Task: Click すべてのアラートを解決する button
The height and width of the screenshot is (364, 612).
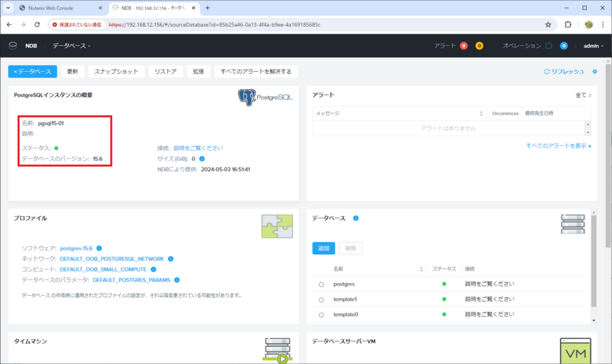Action: click(x=256, y=71)
